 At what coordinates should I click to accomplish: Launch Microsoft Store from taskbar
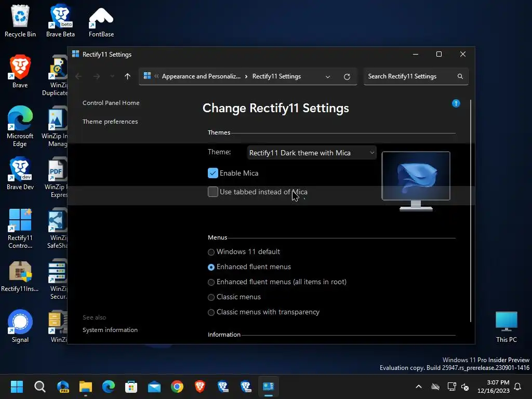coord(131,387)
